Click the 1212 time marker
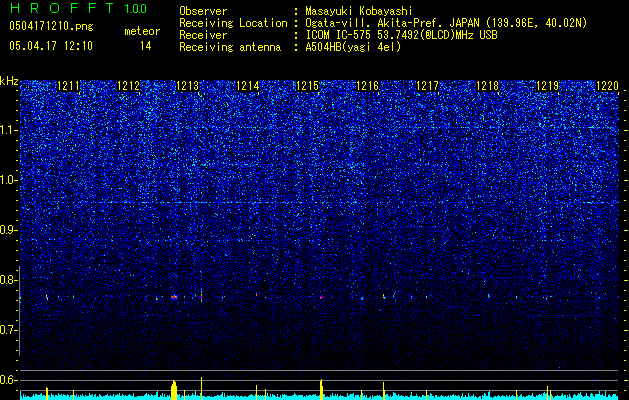Viewport: 629px width, 400px height. pos(128,86)
